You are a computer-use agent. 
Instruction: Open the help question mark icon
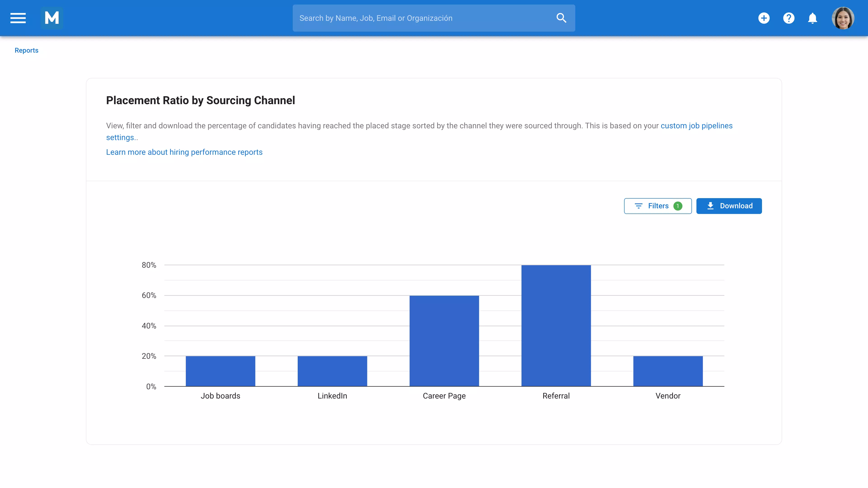pyautogui.click(x=788, y=18)
